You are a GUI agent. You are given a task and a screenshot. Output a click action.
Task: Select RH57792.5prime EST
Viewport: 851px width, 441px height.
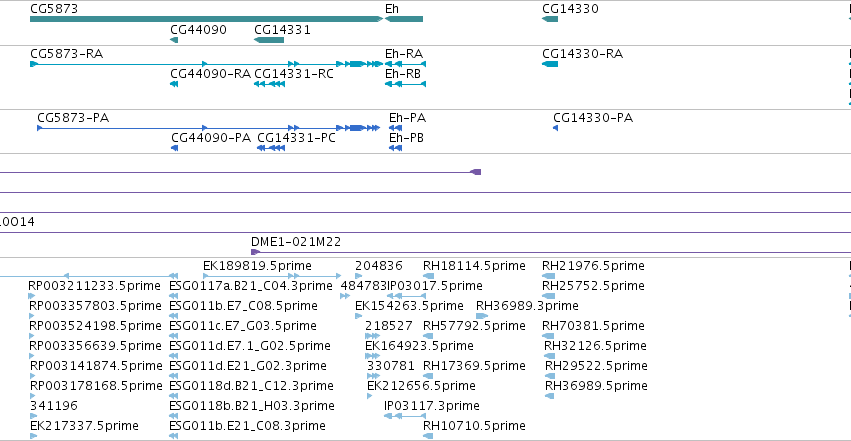pyautogui.click(x=428, y=336)
